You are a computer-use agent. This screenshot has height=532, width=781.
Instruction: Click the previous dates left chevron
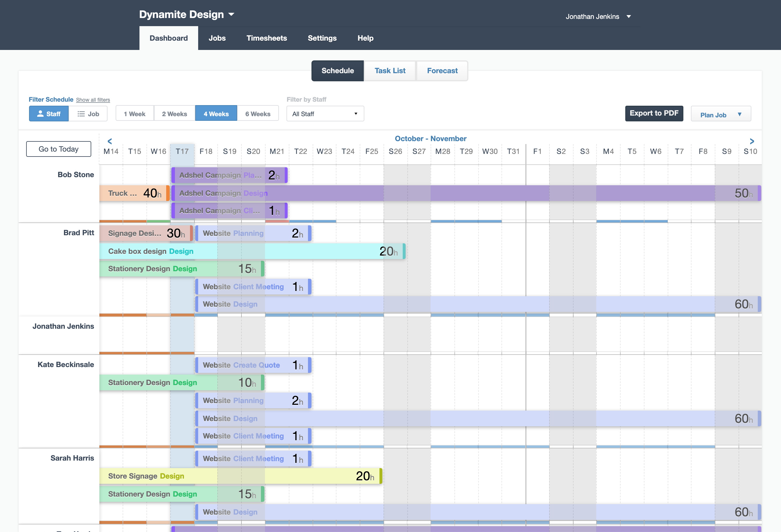coord(110,141)
